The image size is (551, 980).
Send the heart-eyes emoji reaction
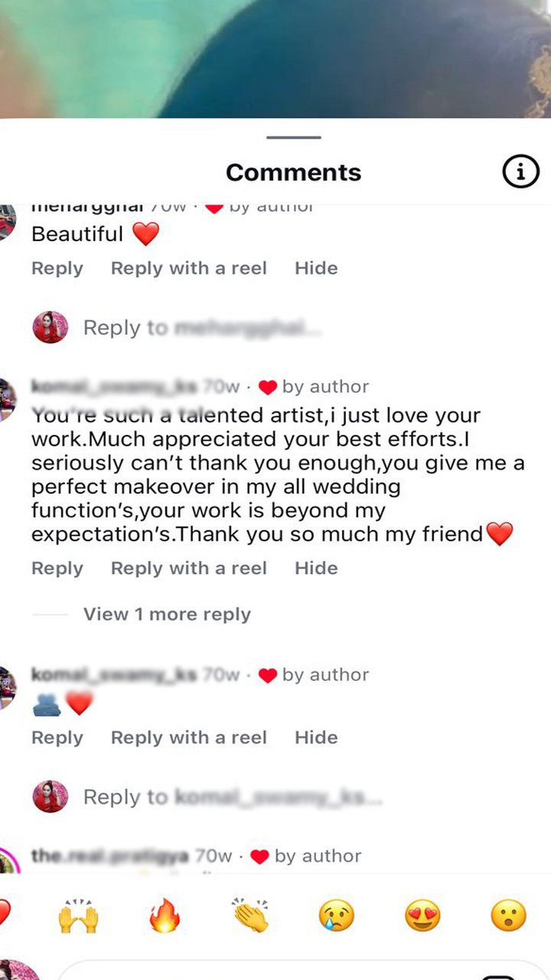pyautogui.click(x=423, y=915)
